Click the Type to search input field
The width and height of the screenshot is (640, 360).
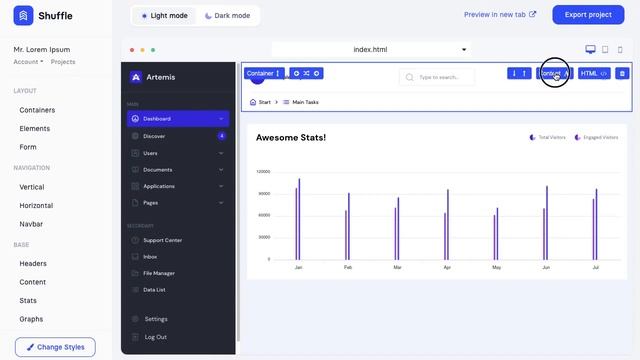tap(437, 77)
